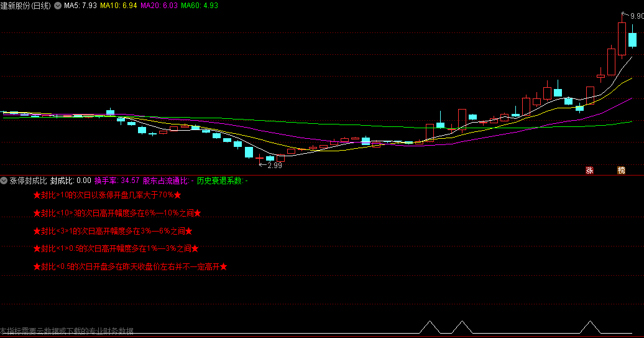Click the MA20: 6.03 label
Screen dimensions: 644x338
coord(159,6)
